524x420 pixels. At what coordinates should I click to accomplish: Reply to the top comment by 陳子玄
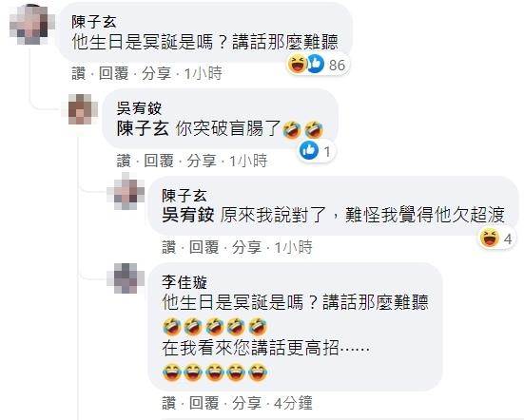[x=113, y=73]
